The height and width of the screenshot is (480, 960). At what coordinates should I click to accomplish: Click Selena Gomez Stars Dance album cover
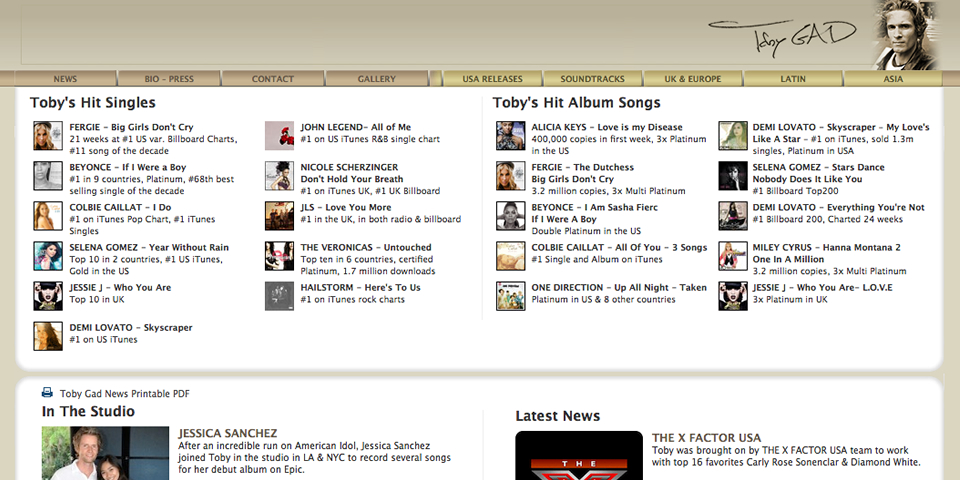click(x=733, y=176)
